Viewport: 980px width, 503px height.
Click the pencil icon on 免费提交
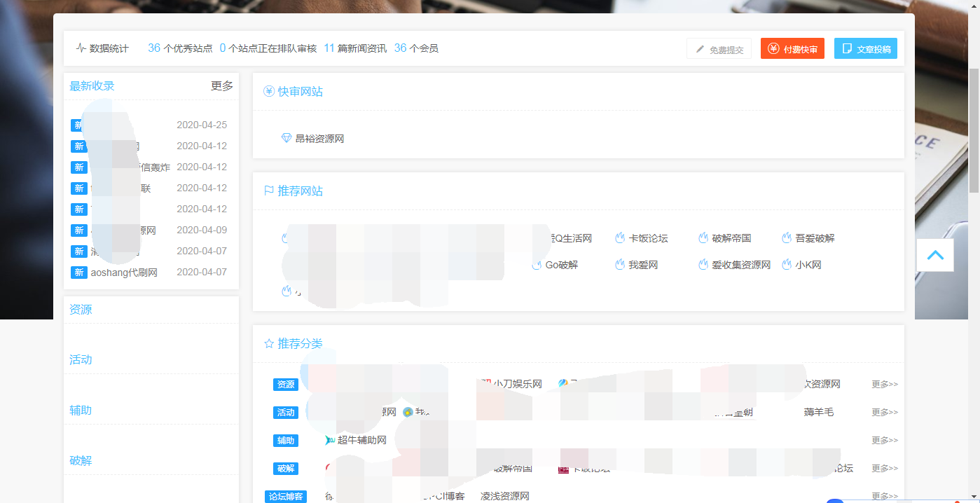tap(701, 48)
